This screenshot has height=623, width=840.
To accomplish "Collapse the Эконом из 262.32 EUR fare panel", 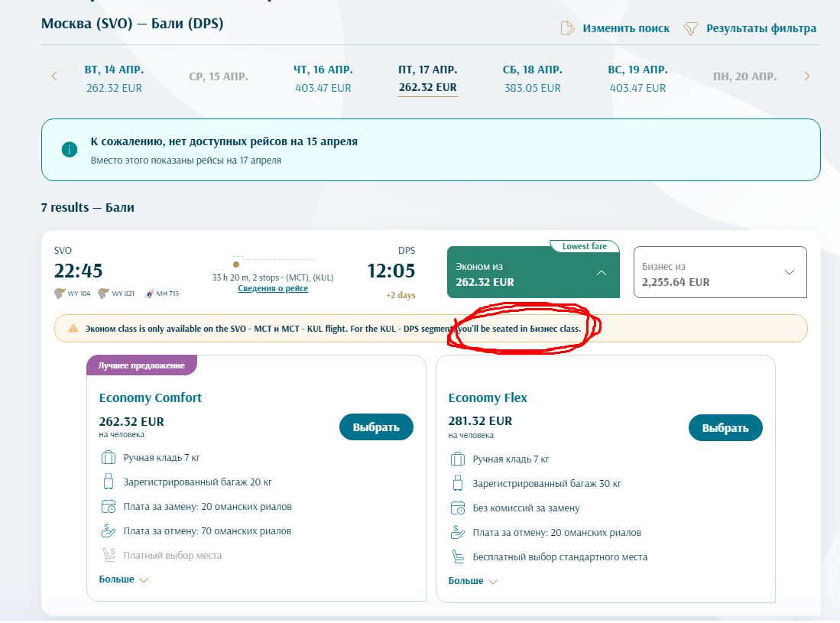I will pyautogui.click(x=534, y=272).
